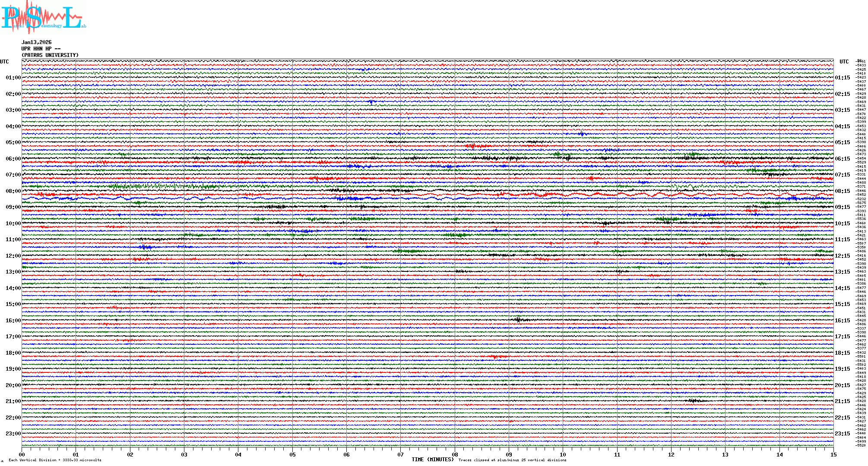
Task: Click the 10:15 time label on right
Action: [842, 224]
